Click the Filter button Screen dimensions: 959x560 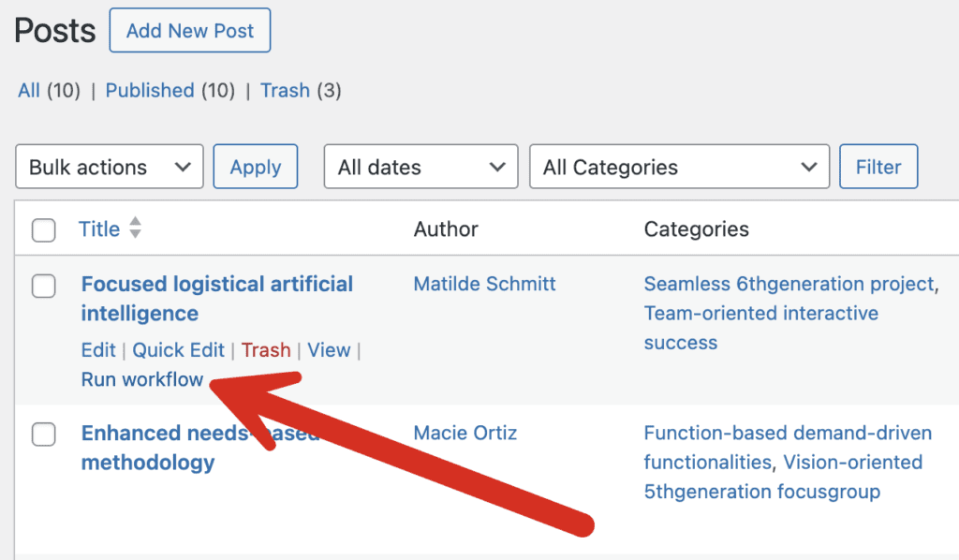coord(878,167)
